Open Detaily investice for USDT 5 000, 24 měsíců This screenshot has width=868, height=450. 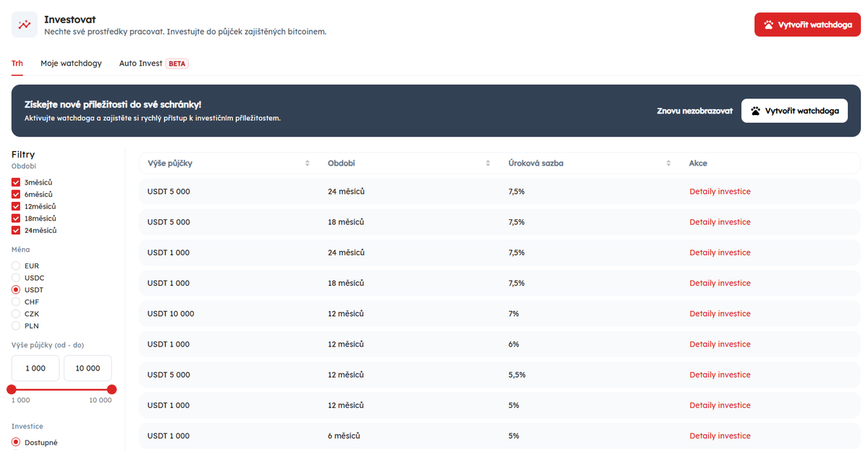coord(720,192)
